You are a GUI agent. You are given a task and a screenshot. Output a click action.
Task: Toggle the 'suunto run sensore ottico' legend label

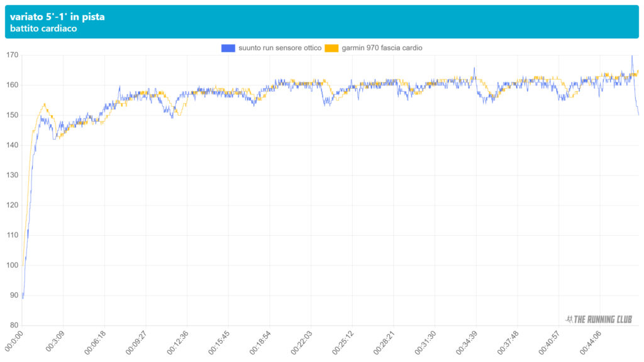coord(279,48)
